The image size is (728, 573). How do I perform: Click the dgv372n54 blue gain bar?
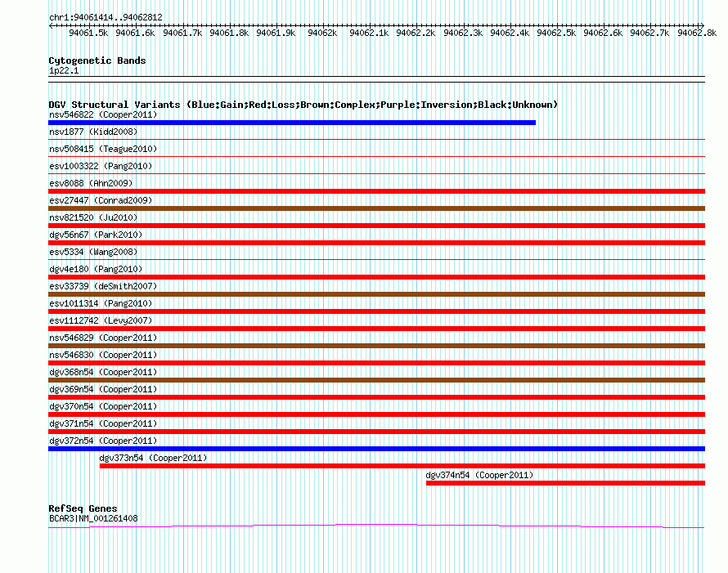[376, 449]
